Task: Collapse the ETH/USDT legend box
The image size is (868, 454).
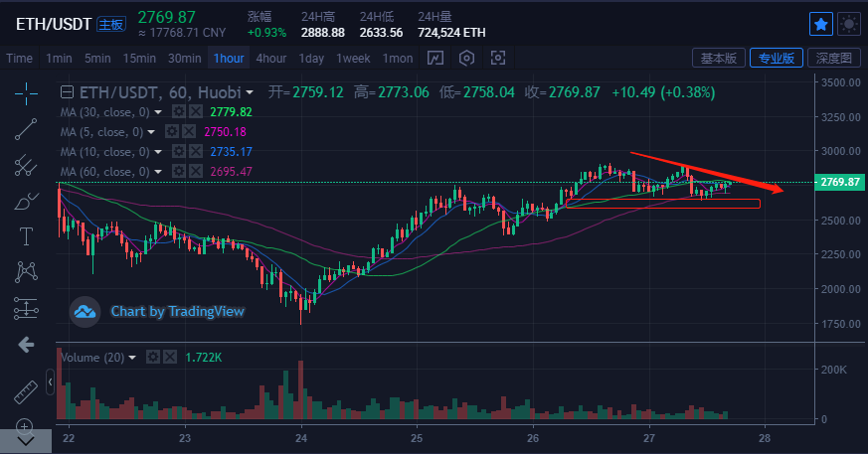Action: click(x=68, y=92)
